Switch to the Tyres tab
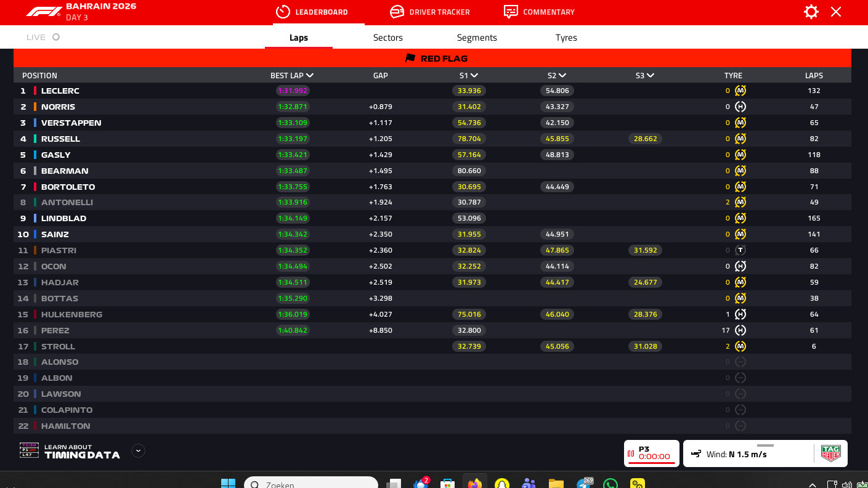 click(x=566, y=38)
